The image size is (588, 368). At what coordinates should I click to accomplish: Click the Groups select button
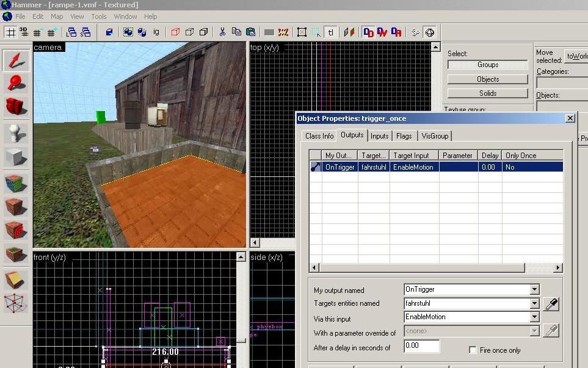[487, 65]
